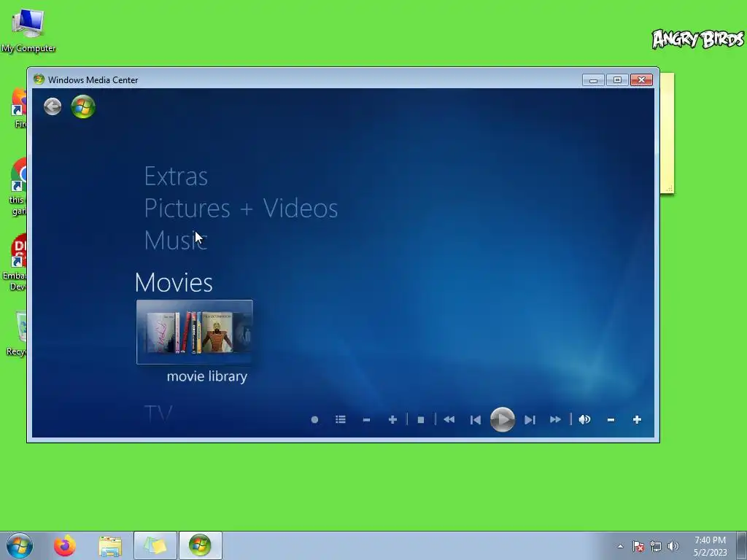Mute audio with the speaker icon
747x560 pixels.
pos(584,419)
